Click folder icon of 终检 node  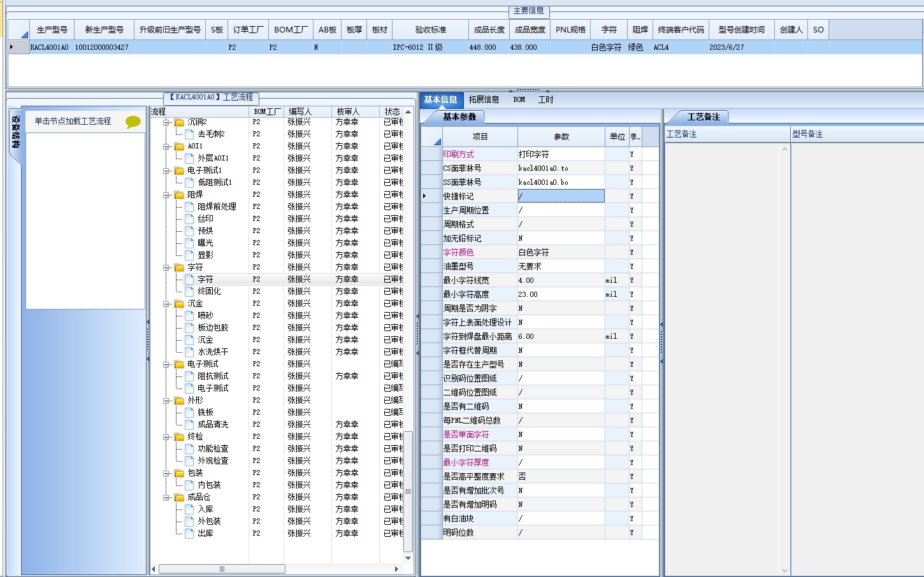[x=179, y=437]
